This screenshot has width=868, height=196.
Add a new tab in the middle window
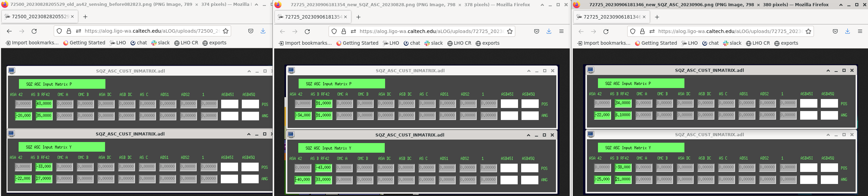[x=358, y=17]
